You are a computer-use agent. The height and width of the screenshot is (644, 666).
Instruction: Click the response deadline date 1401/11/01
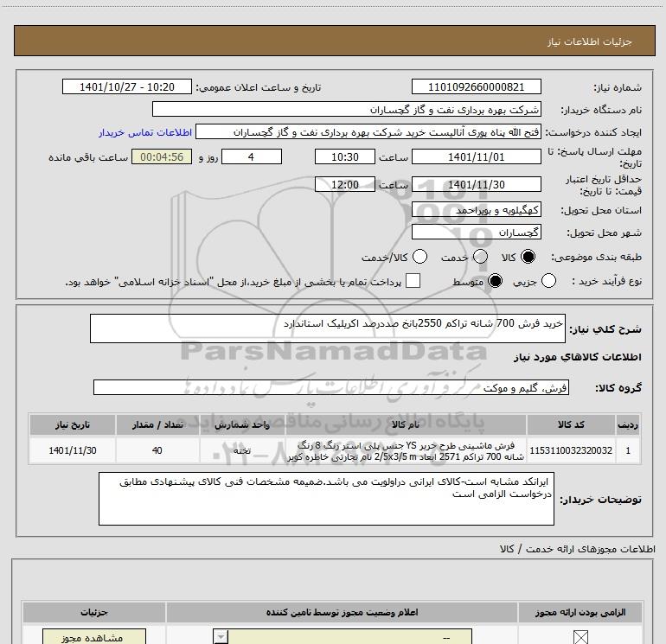pyautogui.click(x=476, y=156)
